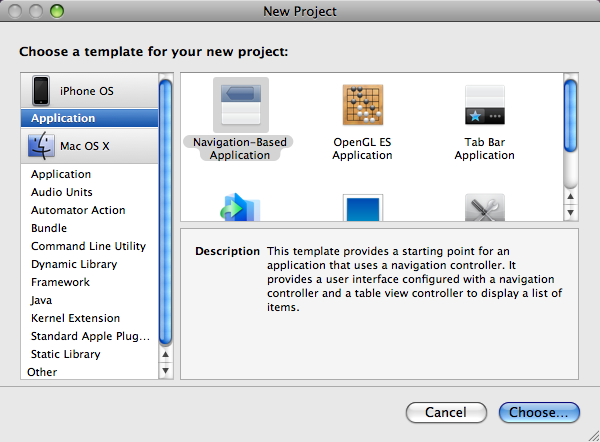Click the template grid vertical scrollbar thumb
This screenshot has height=442, width=600.
(x=571, y=130)
